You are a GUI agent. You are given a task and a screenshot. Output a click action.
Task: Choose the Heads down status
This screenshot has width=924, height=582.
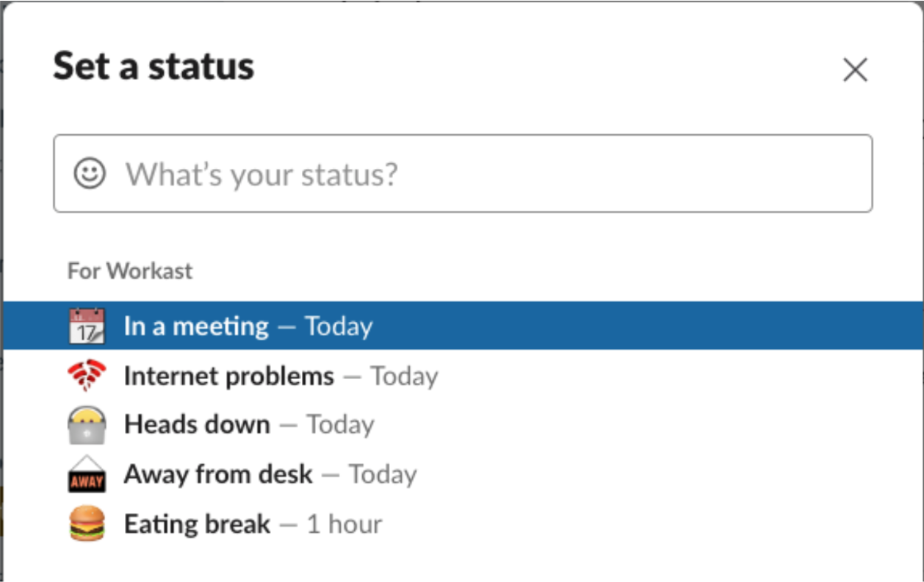click(x=197, y=424)
